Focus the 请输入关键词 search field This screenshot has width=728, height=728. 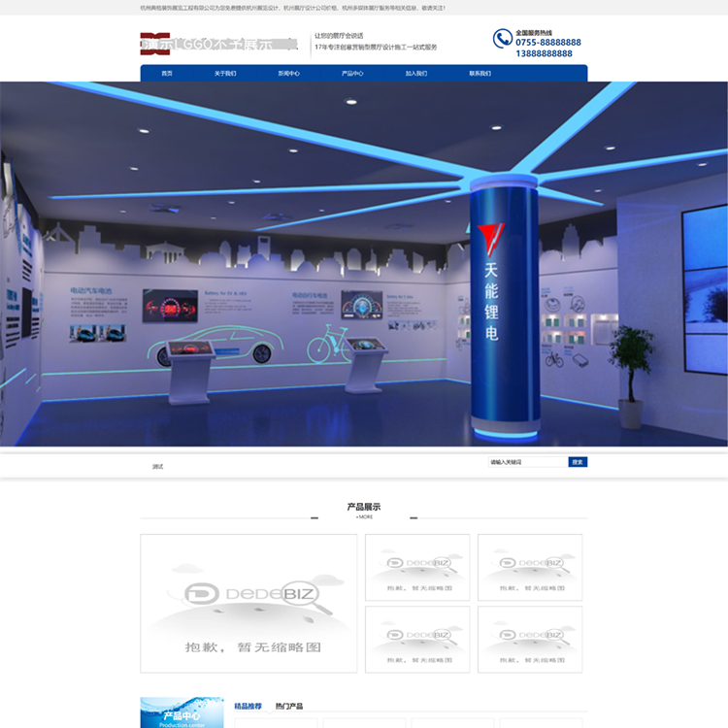(x=528, y=462)
